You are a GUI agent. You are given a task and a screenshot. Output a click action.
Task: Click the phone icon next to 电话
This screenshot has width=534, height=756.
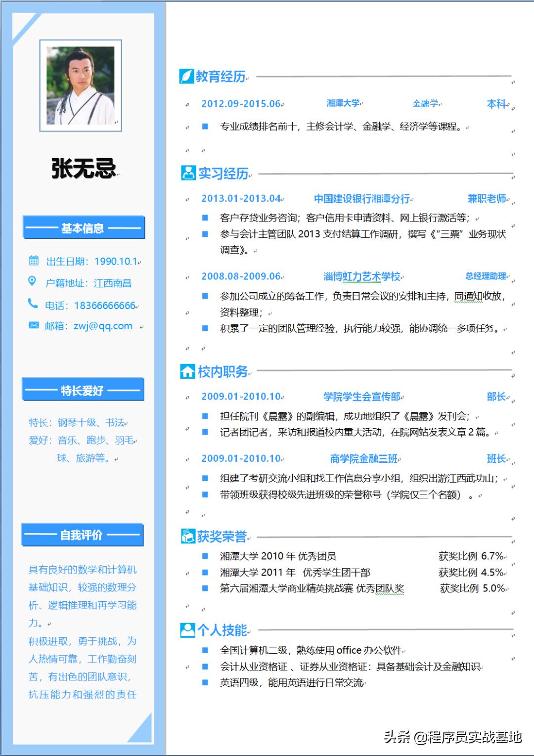click(x=32, y=302)
